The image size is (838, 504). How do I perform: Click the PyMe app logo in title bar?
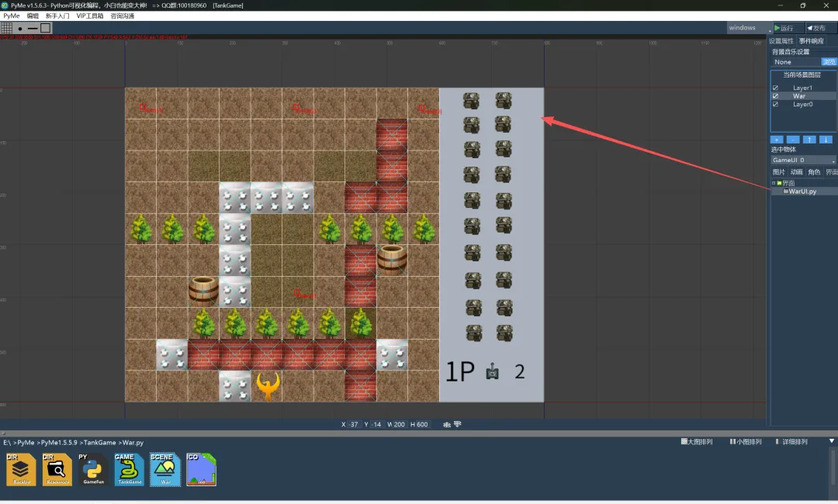pos(5,5)
